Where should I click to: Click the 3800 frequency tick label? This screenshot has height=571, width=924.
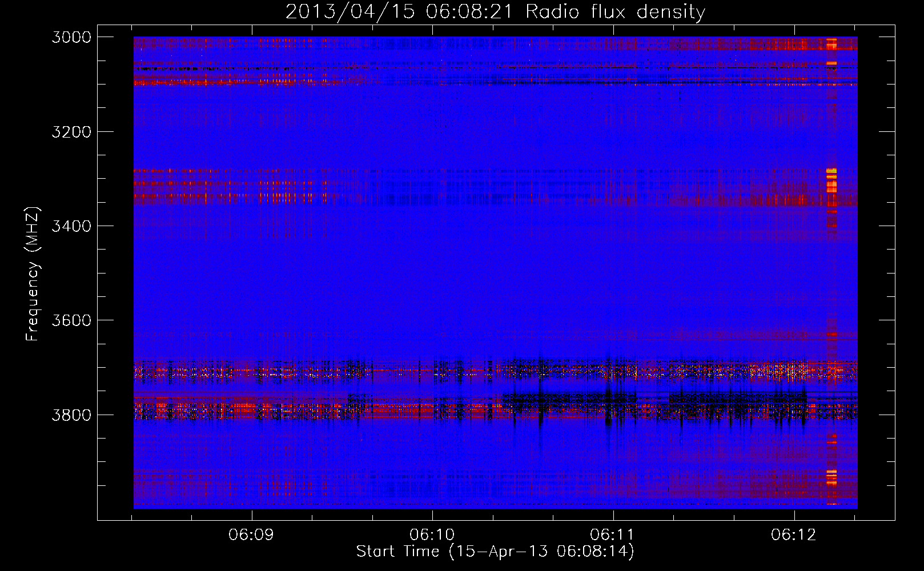tap(71, 415)
